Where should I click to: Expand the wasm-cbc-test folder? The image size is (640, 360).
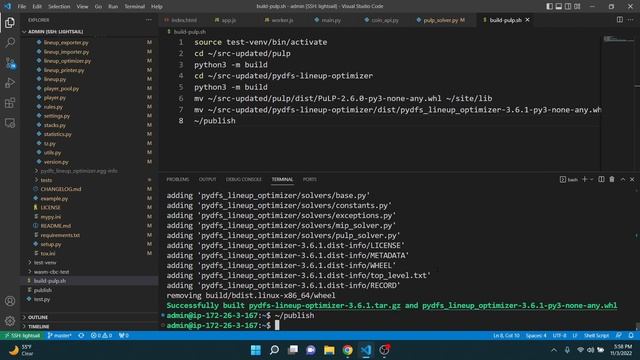51,271
